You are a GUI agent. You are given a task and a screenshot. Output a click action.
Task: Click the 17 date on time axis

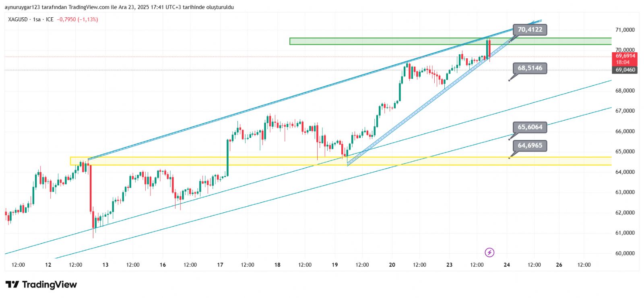220,265
